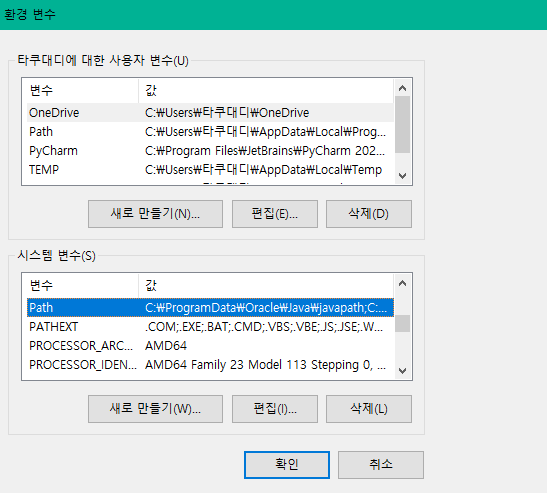Click 새로 만들기(N)... button for user variables
The height and width of the screenshot is (493, 547).
point(155,214)
